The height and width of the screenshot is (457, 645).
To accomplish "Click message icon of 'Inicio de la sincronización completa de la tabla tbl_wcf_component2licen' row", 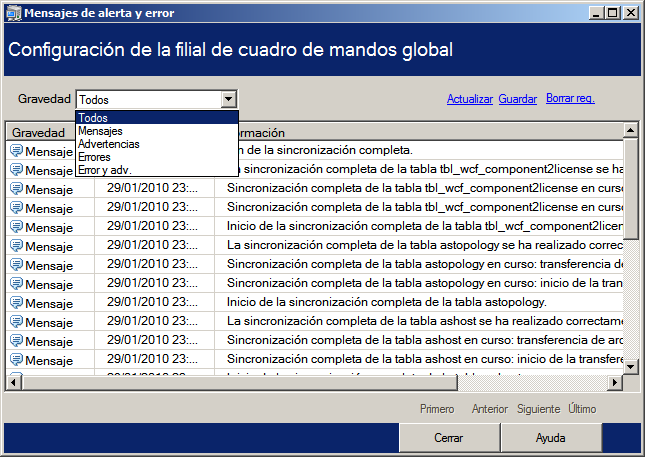I will pyautogui.click(x=16, y=227).
